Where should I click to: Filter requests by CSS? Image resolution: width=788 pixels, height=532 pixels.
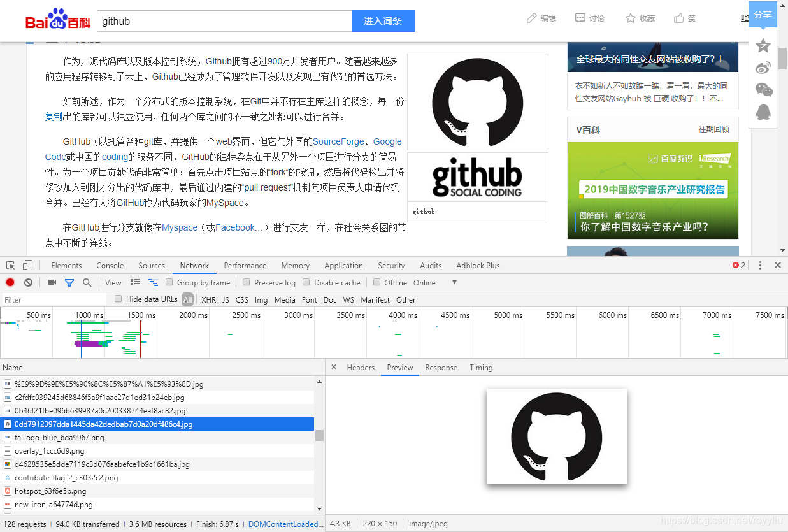coord(242,299)
